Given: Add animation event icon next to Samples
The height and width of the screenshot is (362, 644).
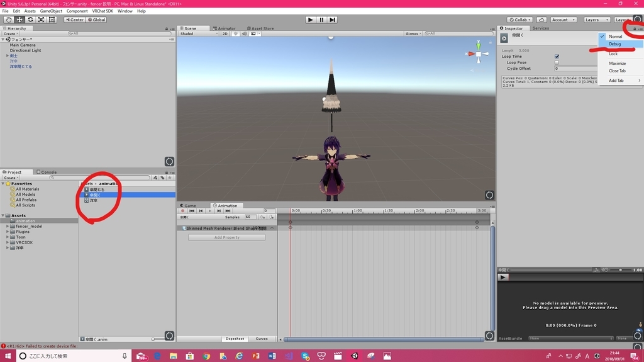Looking at the screenshot, I should (272, 217).
